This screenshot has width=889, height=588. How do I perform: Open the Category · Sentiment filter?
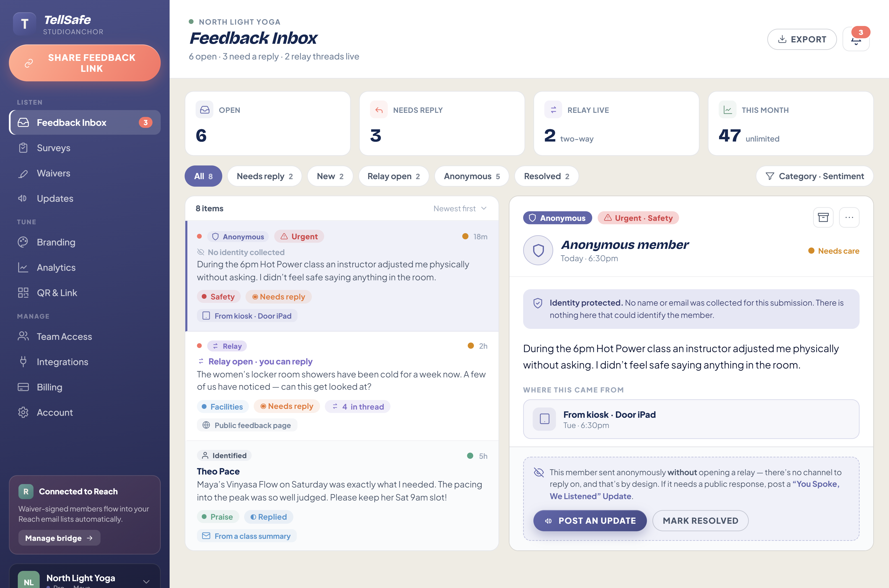coord(814,176)
